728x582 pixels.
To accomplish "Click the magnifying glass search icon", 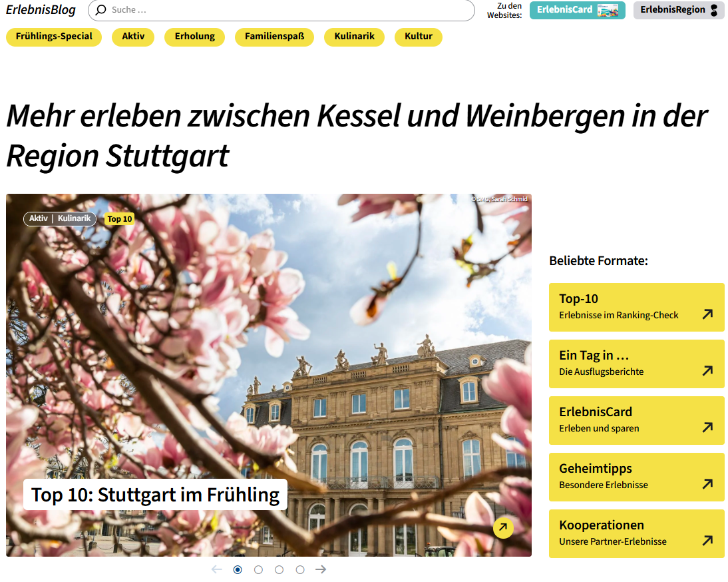I will (x=100, y=10).
